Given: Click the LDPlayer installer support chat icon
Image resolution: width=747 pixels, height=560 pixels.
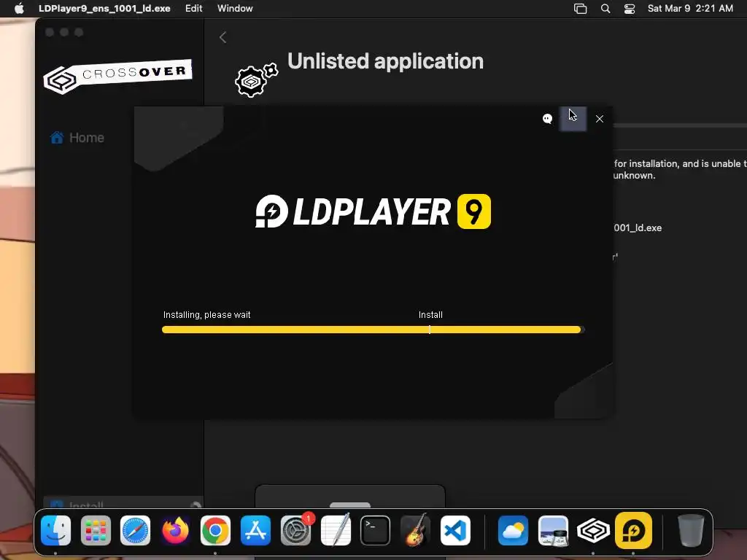Looking at the screenshot, I should 547,119.
